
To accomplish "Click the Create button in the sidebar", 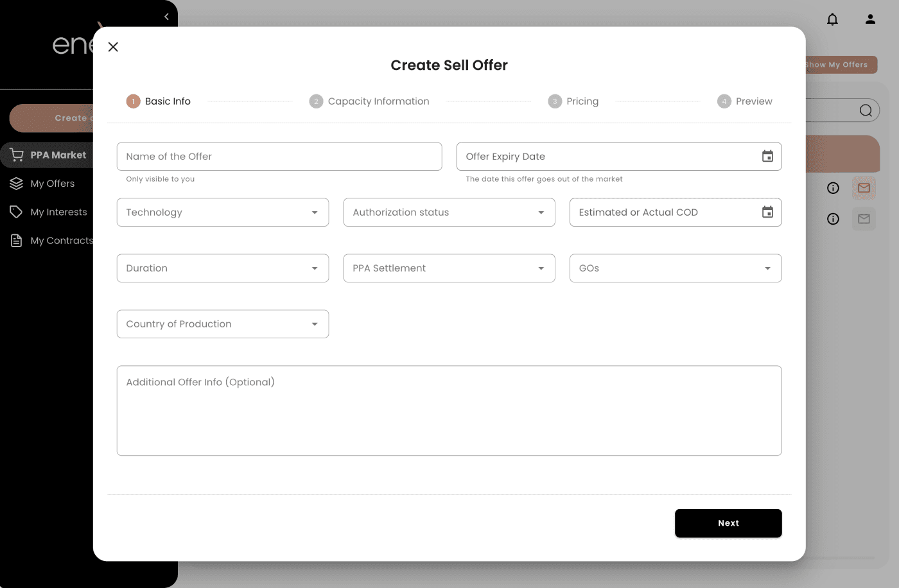I will click(51, 118).
